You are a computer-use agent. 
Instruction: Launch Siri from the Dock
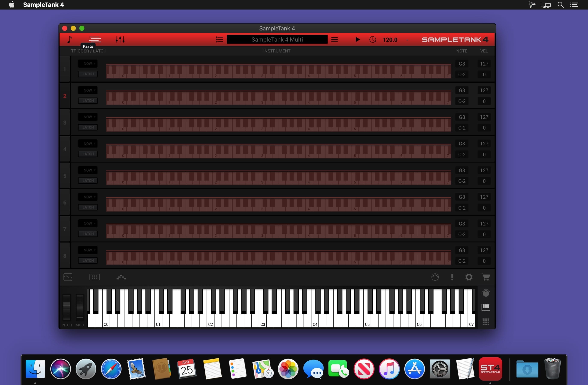point(60,369)
